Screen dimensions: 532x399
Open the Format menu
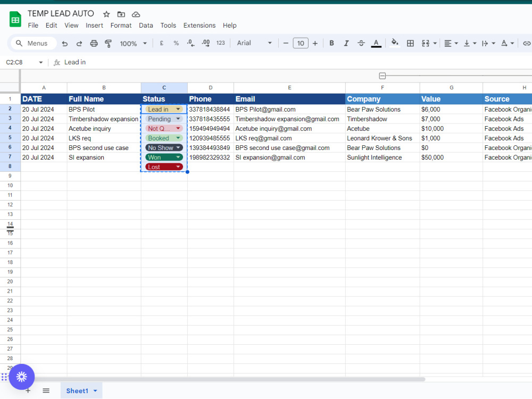pyautogui.click(x=121, y=26)
